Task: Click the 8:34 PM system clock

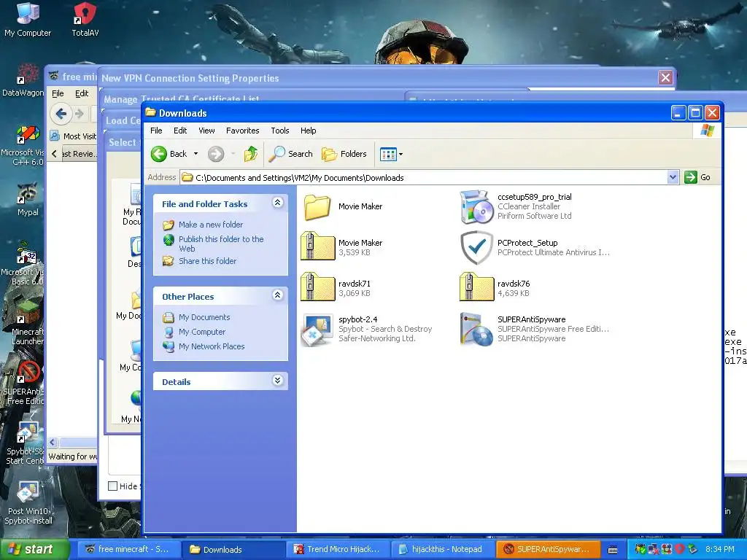Action: 719,549
